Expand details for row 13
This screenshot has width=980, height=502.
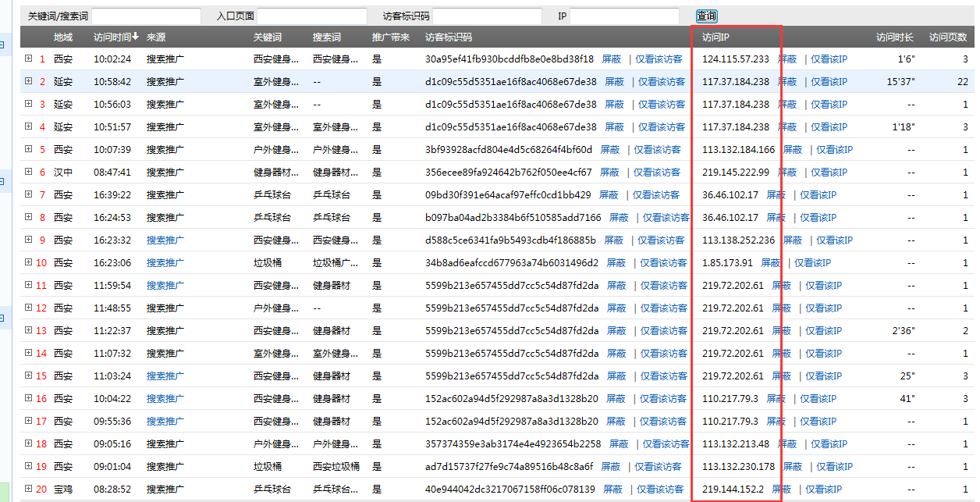29,330
